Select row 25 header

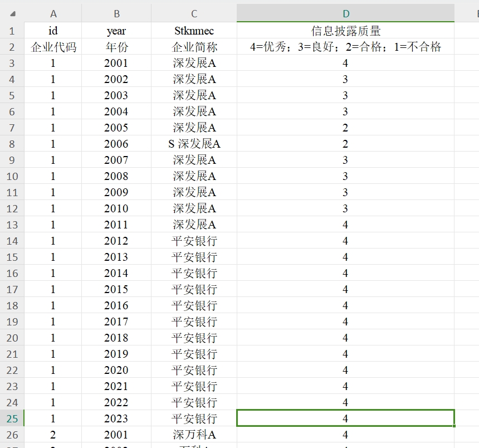pyautogui.click(x=12, y=418)
